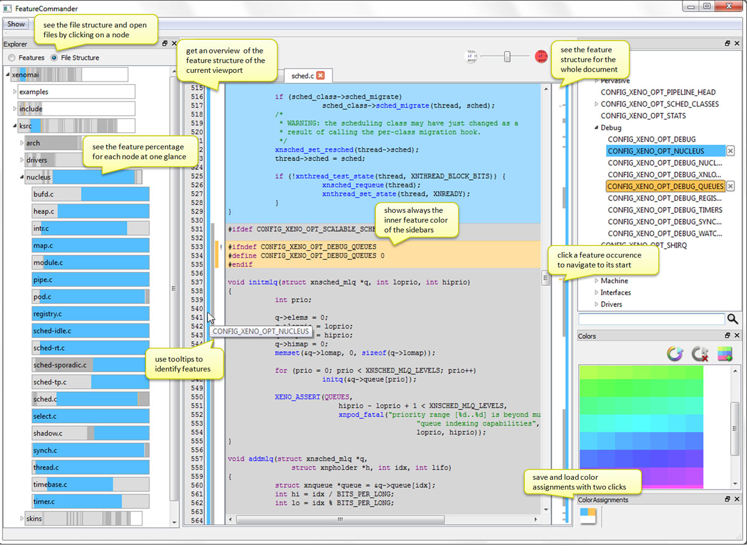
Task: Close the sched.c tab with red X
Action: pos(321,75)
